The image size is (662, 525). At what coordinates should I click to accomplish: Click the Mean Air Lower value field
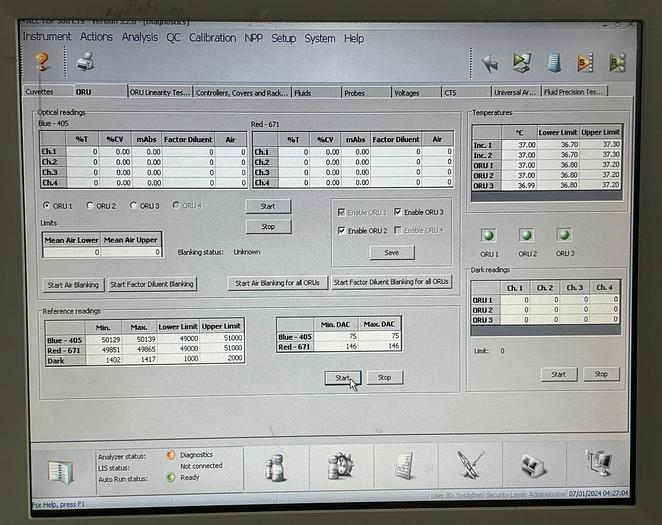(72, 252)
